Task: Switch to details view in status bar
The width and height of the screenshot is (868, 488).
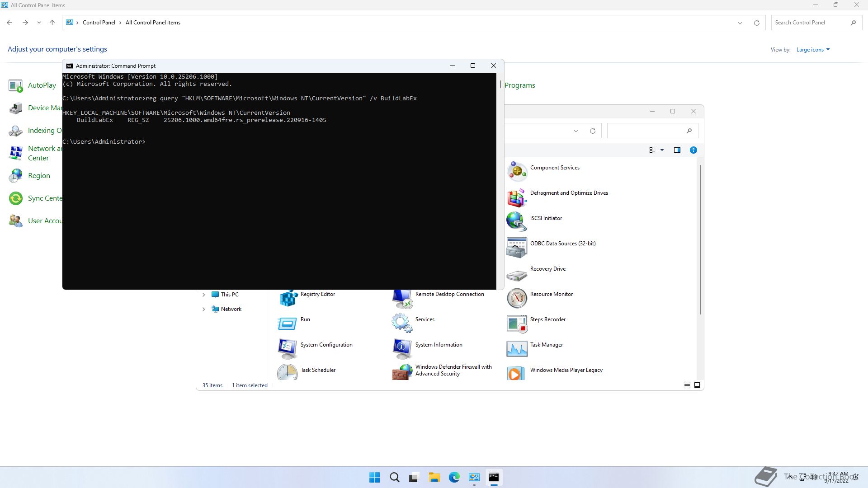Action: pos(687,385)
